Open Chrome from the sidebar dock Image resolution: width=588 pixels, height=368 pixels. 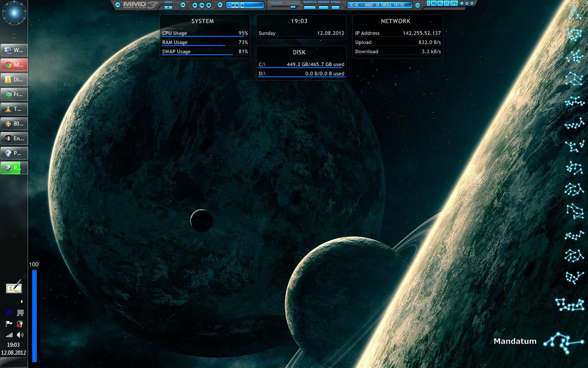[x=14, y=64]
